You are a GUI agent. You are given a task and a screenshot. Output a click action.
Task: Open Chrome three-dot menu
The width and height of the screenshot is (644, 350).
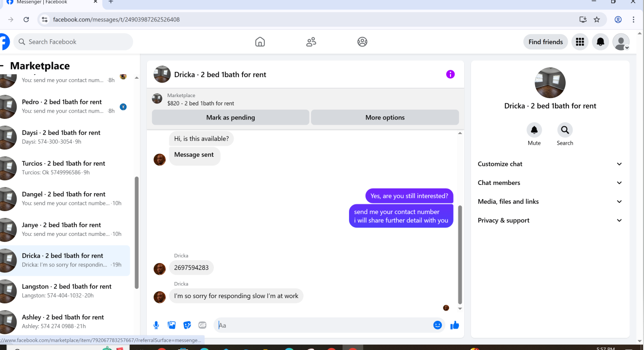coord(633,19)
